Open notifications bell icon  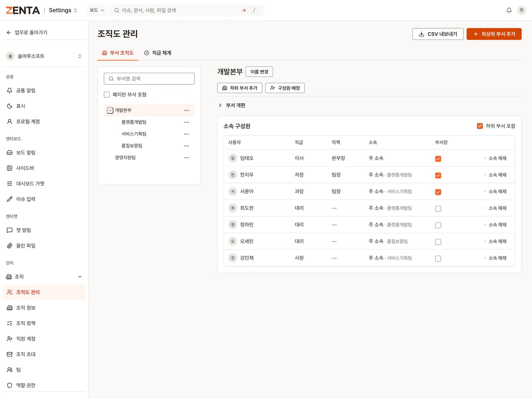[509, 10]
